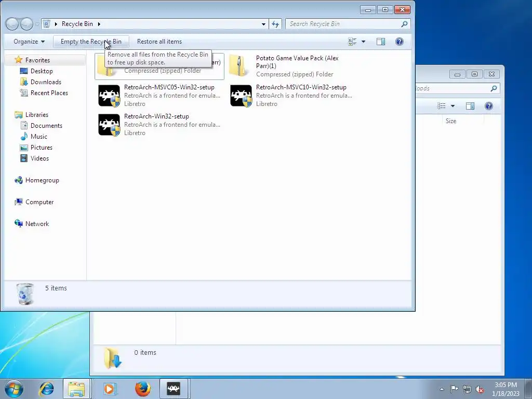Open the Organize dropdown menu
This screenshot has width=532, height=399.
point(29,42)
